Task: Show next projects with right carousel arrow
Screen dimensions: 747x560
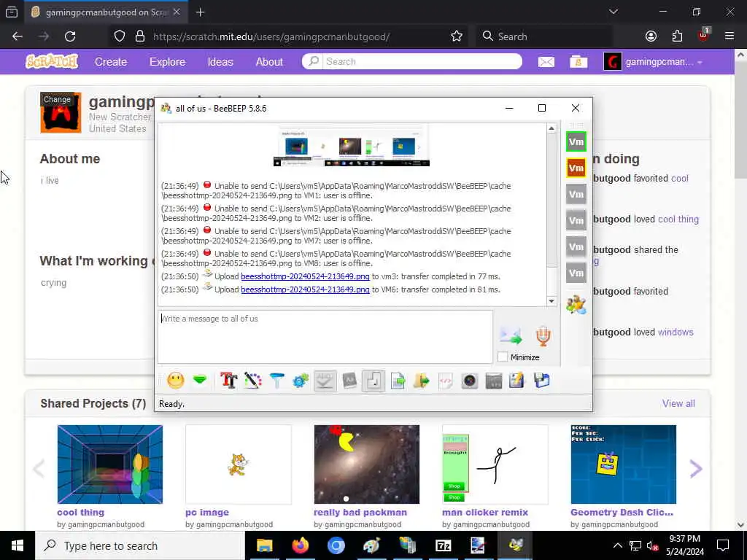Action: (x=696, y=469)
